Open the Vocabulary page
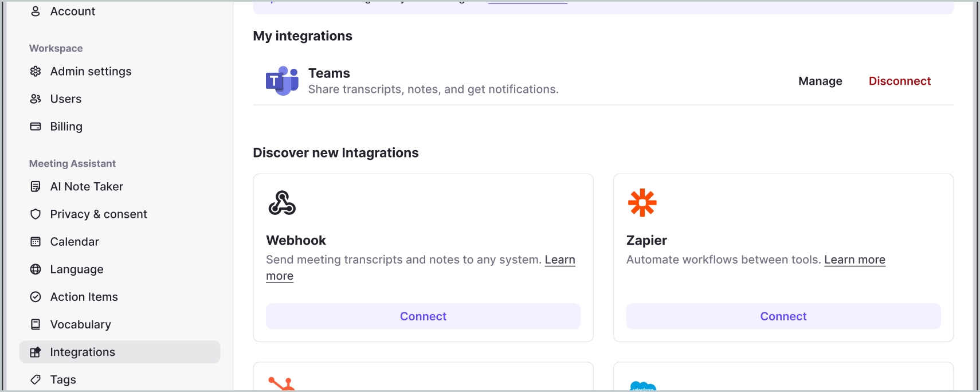This screenshot has width=980, height=392. [80, 324]
